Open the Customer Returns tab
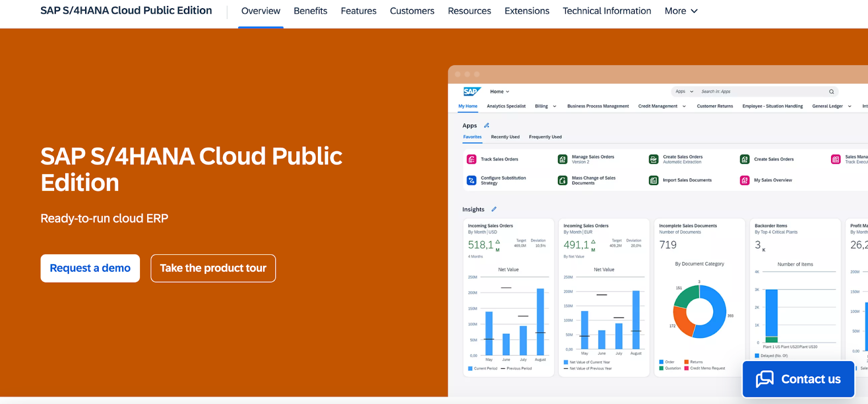 714,106
